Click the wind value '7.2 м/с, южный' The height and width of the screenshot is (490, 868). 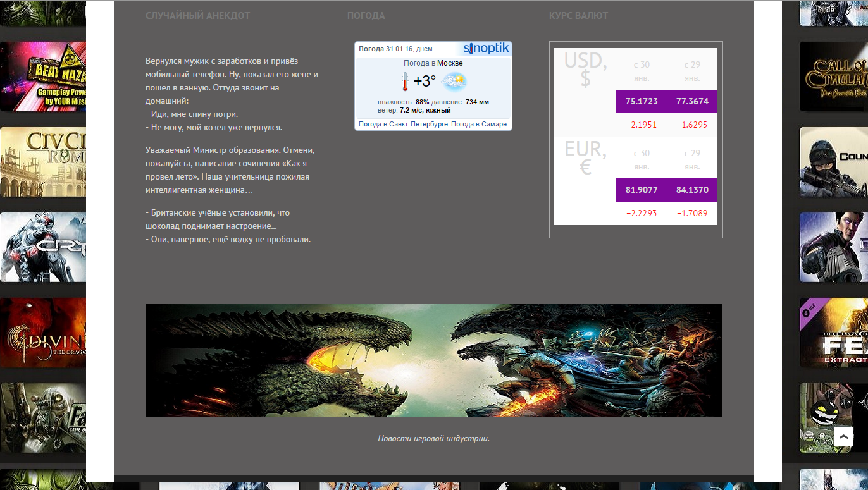point(425,110)
